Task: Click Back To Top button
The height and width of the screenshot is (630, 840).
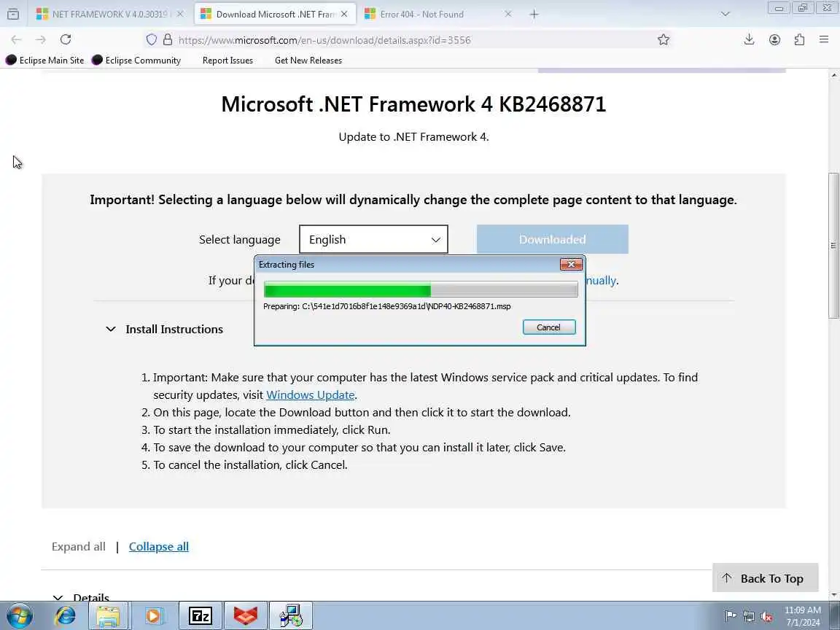Action: [x=766, y=578]
